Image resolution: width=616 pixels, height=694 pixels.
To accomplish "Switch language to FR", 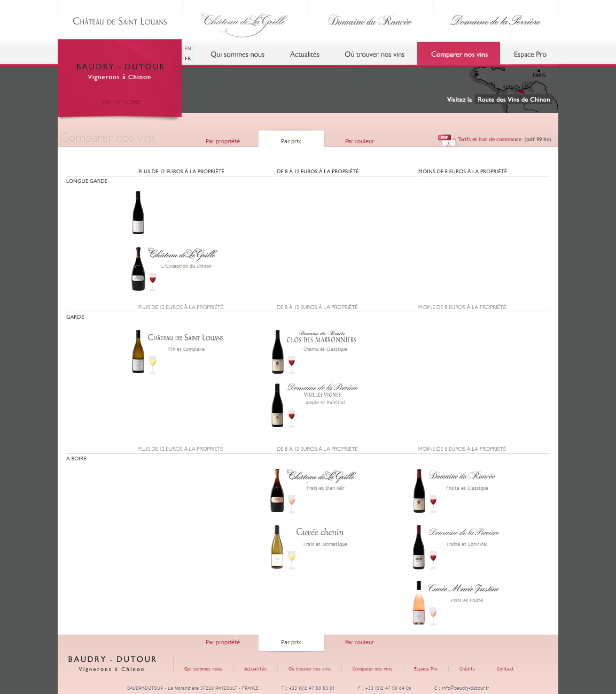I will [x=188, y=59].
